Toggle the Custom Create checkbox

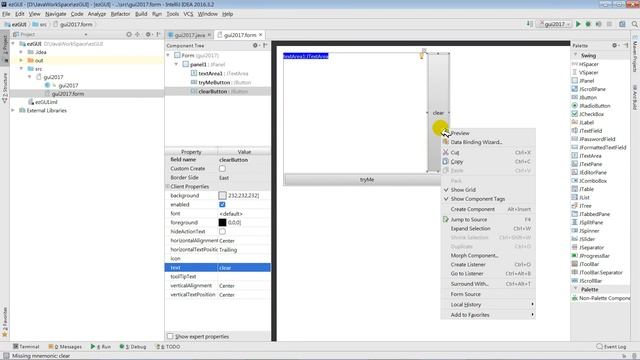[x=222, y=169]
